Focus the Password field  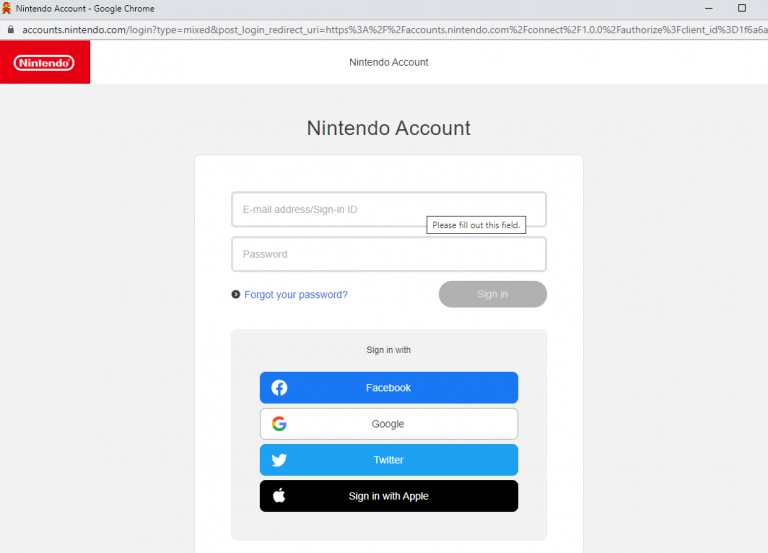tap(389, 254)
